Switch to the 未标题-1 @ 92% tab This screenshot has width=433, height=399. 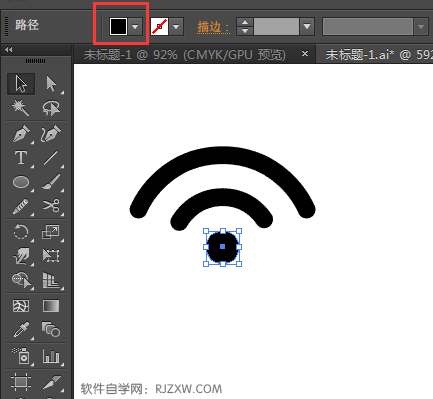coord(185,54)
